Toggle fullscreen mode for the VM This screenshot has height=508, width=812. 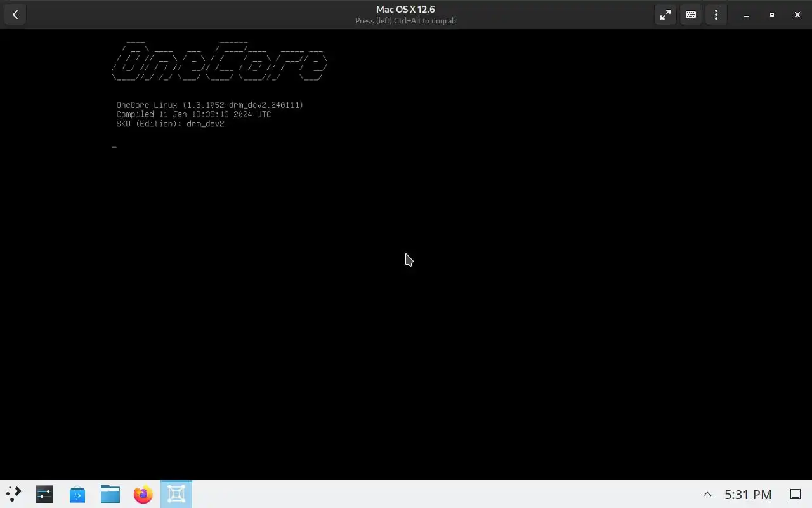click(x=665, y=15)
